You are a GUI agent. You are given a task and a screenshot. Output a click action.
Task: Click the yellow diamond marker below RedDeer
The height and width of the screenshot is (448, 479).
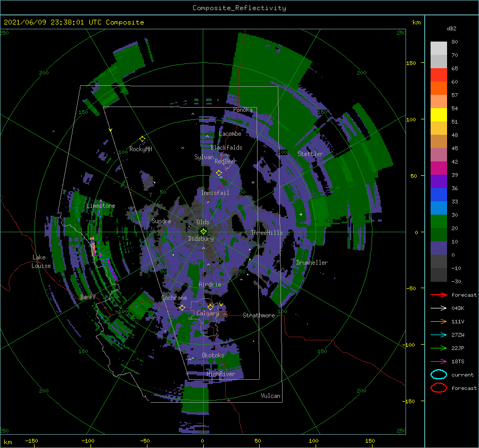tap(219, 173)
